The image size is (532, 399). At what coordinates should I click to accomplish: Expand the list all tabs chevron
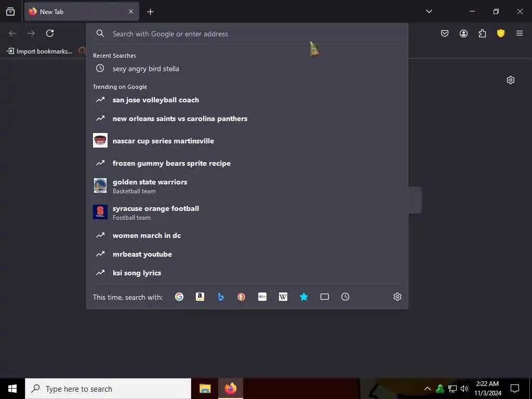429,11
